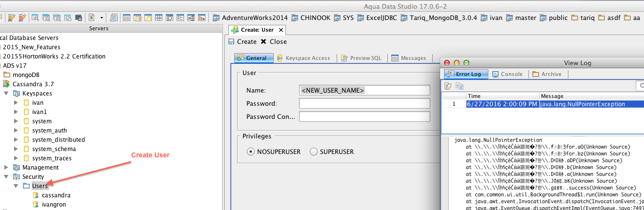The image size is (644, 210).
Task: Expand the system_traces keyspace node
Action: coord(16,158)
